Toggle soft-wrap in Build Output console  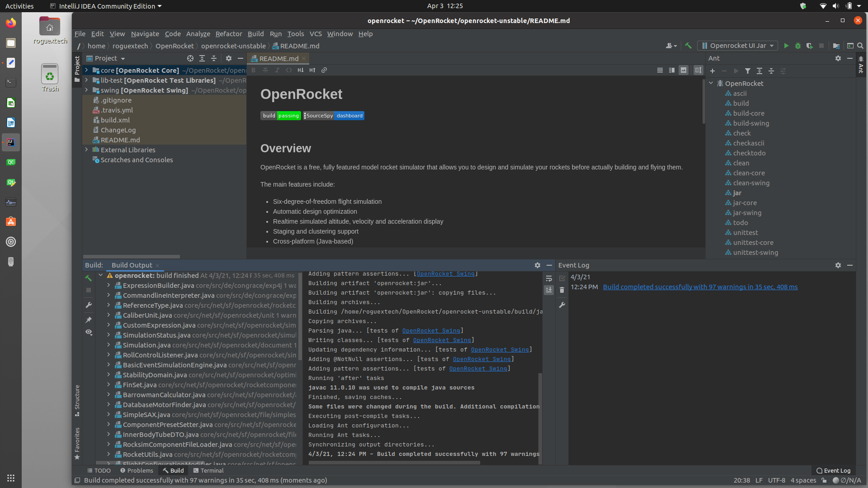point(548,278)
